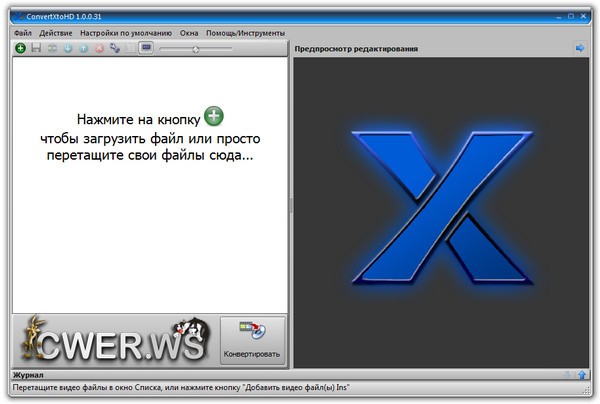This screenshot has width=600, height=404.
Task: Click the large green plus in the file list
Action: (214, 117)
